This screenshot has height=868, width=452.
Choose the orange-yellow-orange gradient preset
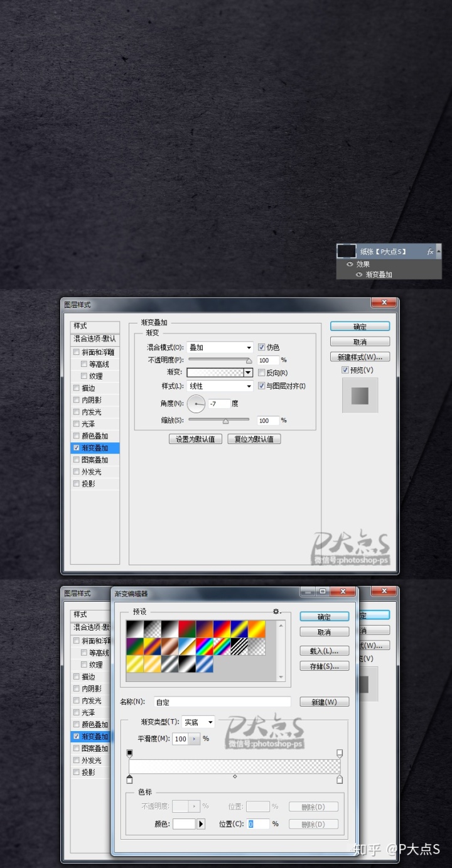click(x=257, y=629)
